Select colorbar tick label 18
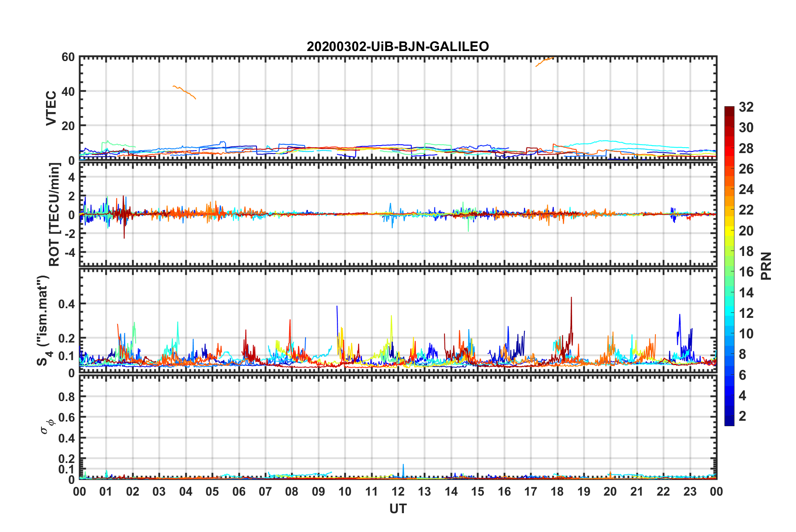Image resolution: width=796 pixels, height=532 pixels. [746, 251]
